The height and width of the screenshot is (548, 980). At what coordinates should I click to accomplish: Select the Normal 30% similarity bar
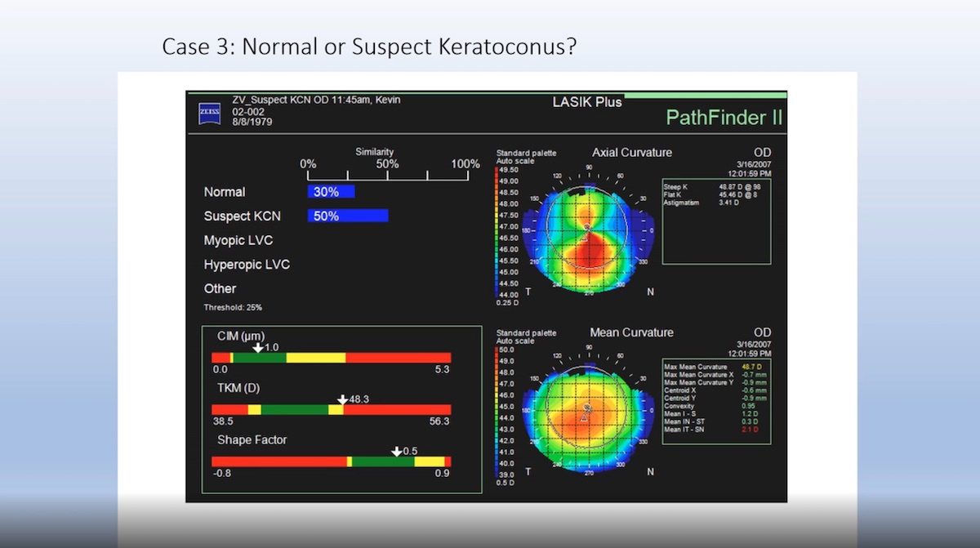[x=331, y=192]
